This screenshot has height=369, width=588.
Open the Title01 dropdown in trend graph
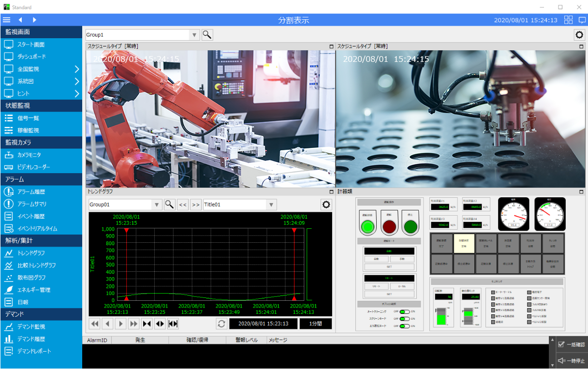271,205
